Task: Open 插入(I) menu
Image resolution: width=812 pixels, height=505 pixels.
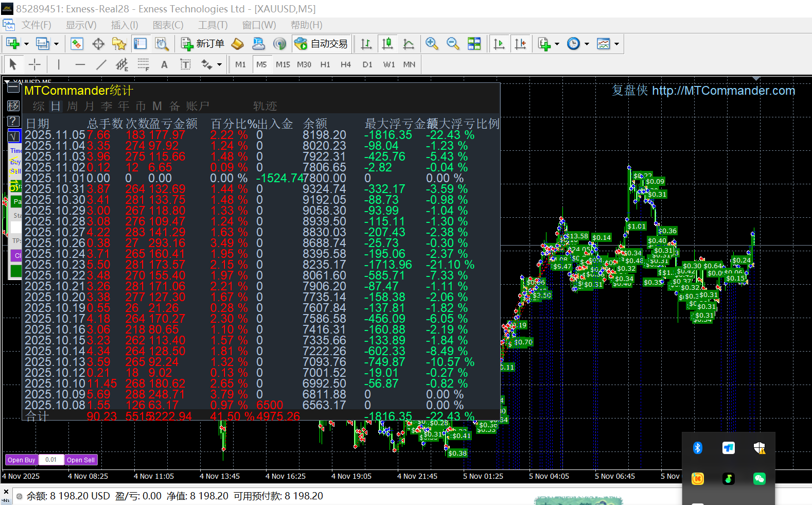Action: 125,25
